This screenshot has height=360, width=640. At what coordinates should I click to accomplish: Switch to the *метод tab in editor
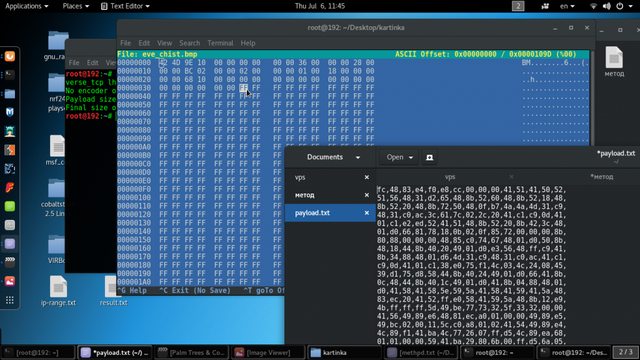pos(601,177)
